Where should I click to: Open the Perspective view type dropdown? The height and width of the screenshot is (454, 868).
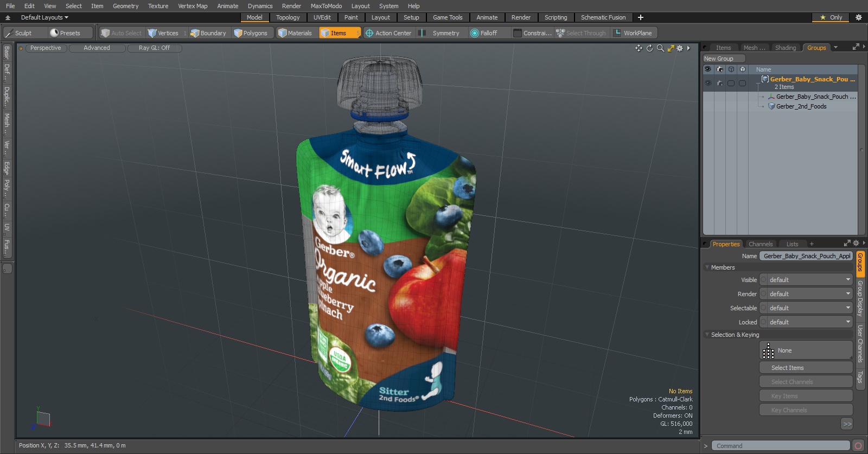[x=46, y=48]
